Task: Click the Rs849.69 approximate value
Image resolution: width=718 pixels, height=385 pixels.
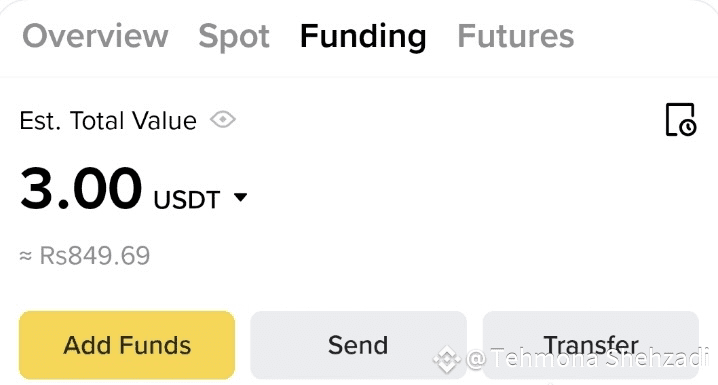Action: (95, 255)
